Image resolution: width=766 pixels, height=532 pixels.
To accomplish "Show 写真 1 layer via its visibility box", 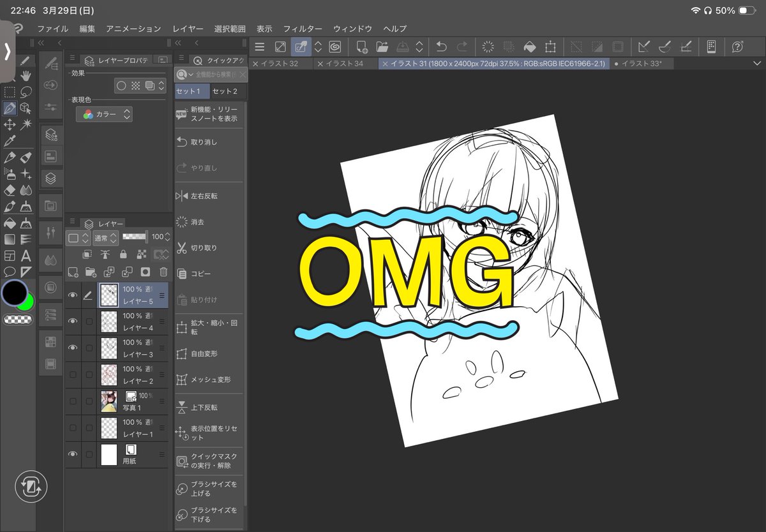I will pos(73,401).
